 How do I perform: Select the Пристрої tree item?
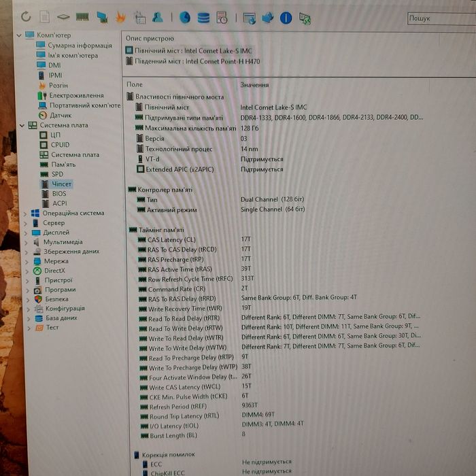click(x=54, y=280)
